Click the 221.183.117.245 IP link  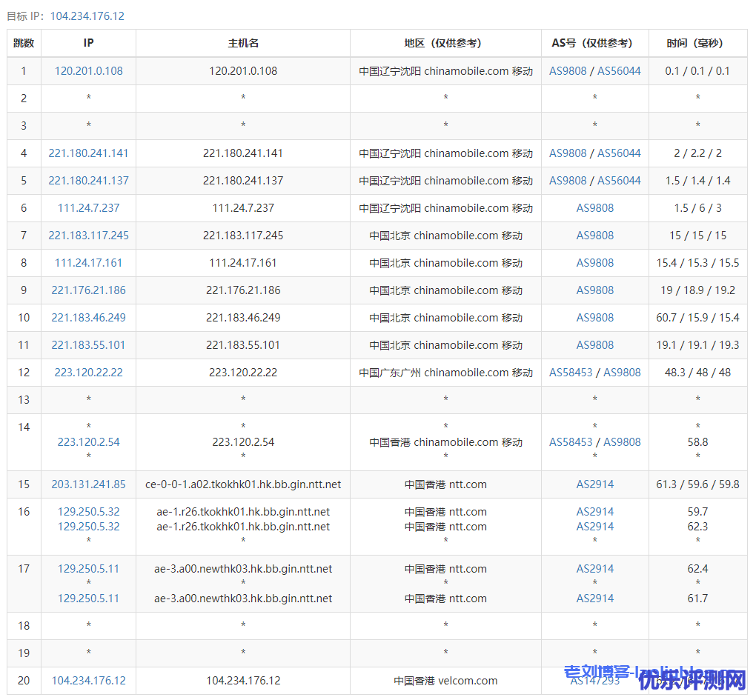coord(89,236)
